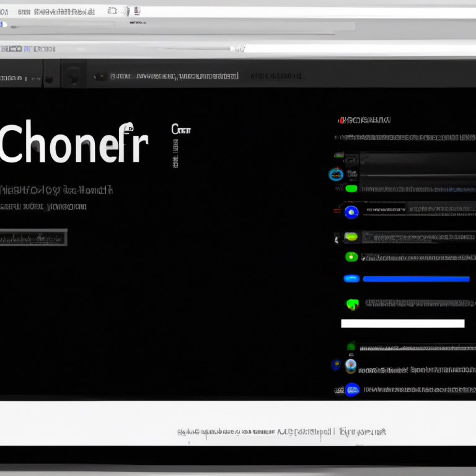Image resolution: width=476 pixels, height=476 pixels.
Task: Click the blue circular globe icon in the list
Action: [x=351, y=212]
